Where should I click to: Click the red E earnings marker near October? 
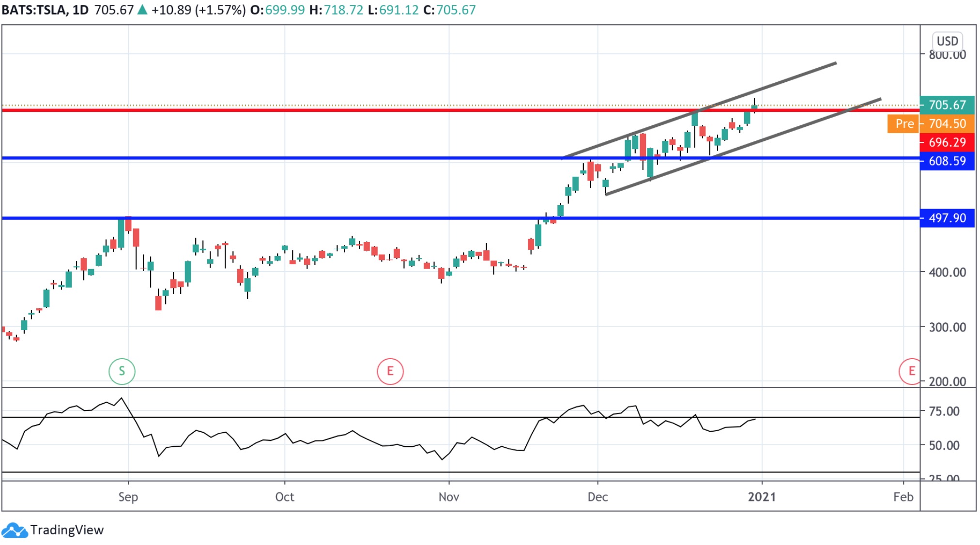point(390,371)
